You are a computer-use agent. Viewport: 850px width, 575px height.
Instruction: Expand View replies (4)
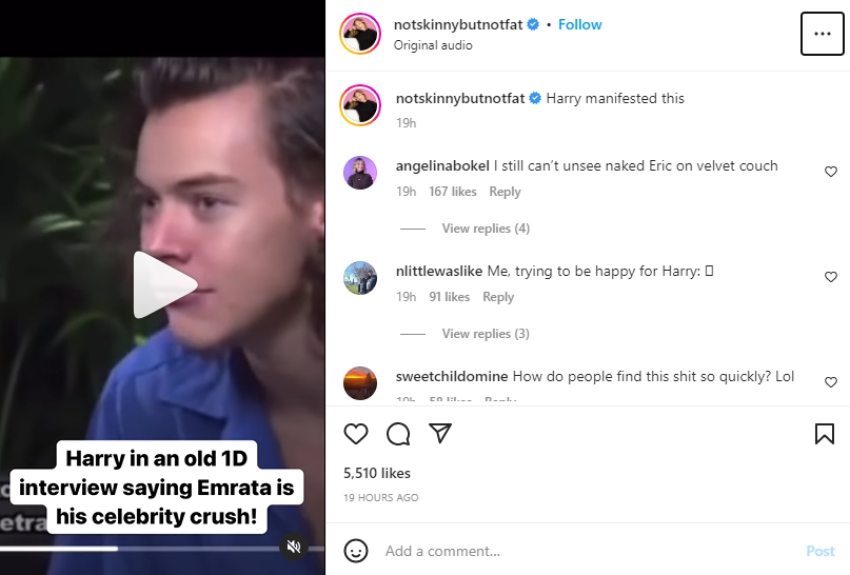coord(485,229)
